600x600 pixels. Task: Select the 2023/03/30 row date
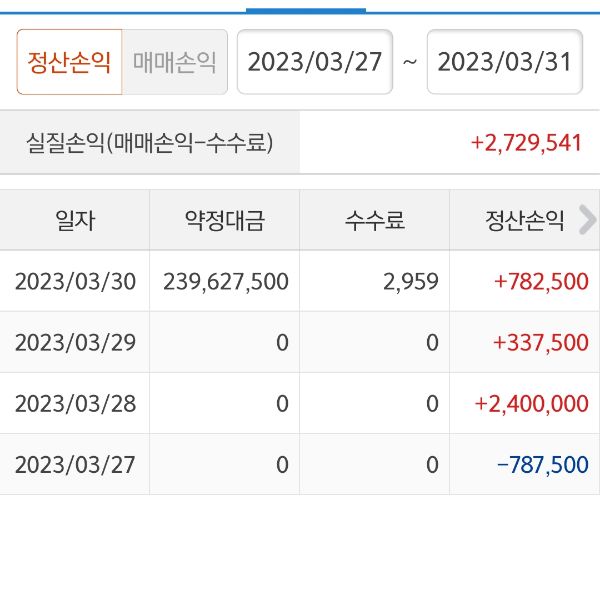(75, 282)
